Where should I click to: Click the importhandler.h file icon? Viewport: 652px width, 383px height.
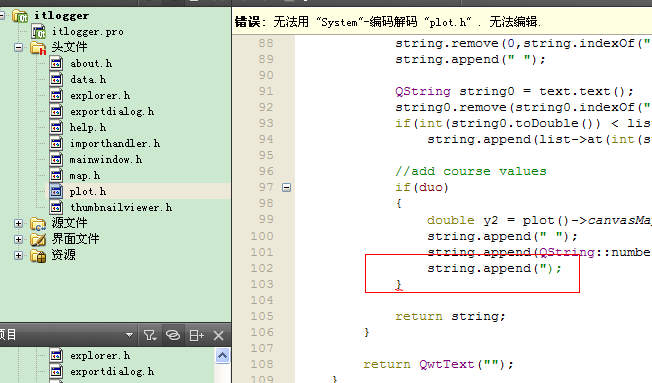pyautogui.click(x=56, y=143)
